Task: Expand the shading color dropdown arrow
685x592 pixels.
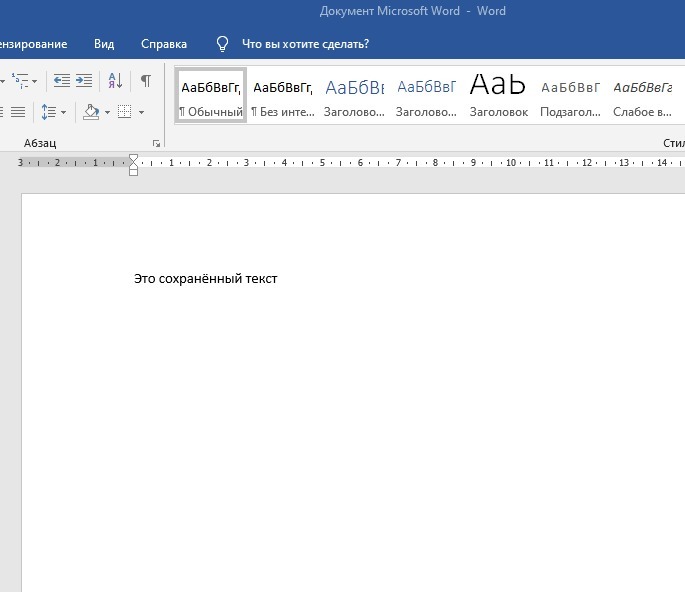Action: [x=106, y=113]
